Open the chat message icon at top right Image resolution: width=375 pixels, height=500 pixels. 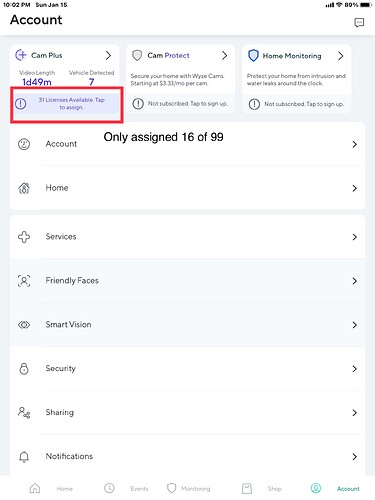click(x=359, y=23)
